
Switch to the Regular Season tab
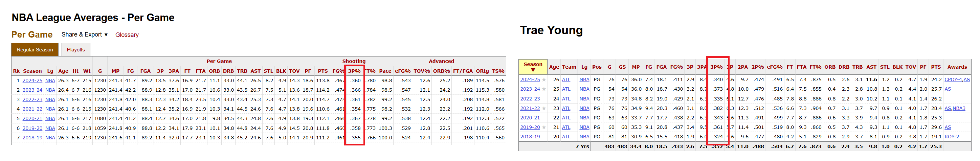click(x=35, y=50)
